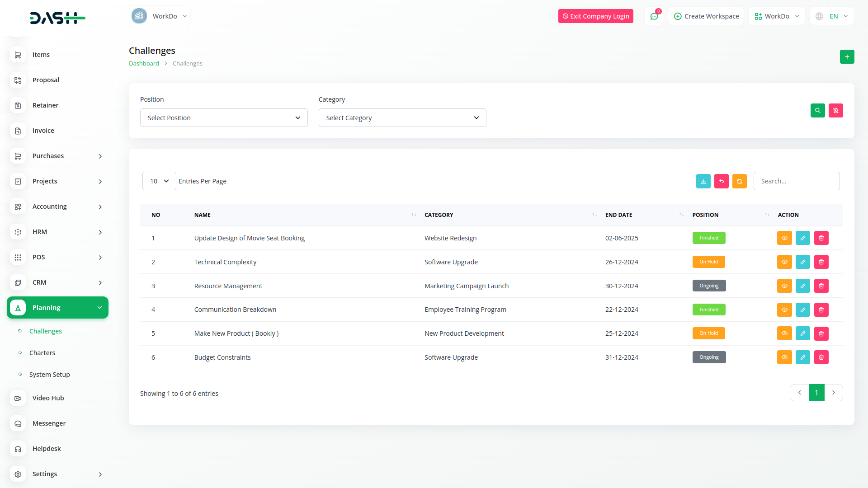Viewport: 868px width, 488px height.
Task: Edit the Technical Complexity challenge
Action: pyautogui.click(x=802, y=262)
